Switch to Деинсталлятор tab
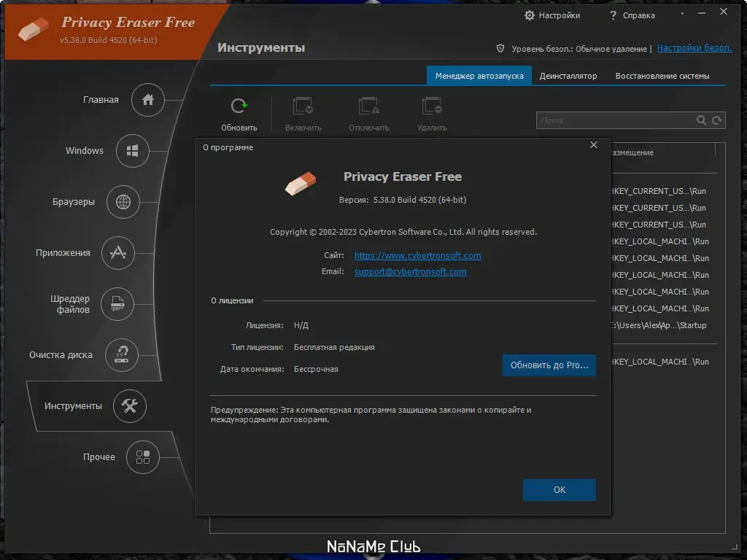The height and width of the screenshot is (560, 747). [x=568, y=76]
